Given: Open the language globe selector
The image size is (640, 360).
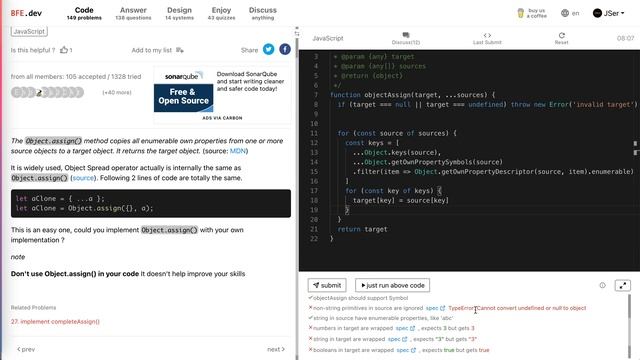Looking at the screenshot, I should (x=570, y=13).
